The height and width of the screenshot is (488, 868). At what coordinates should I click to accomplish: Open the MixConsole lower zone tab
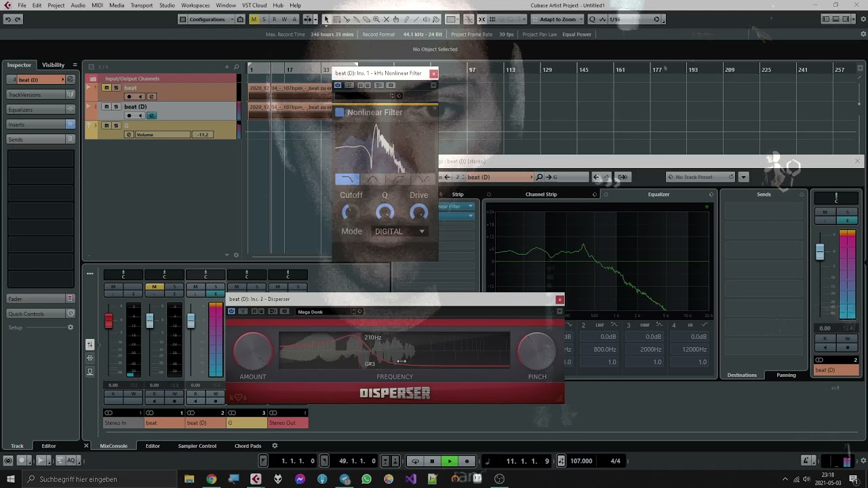click(x=113, y=446)
